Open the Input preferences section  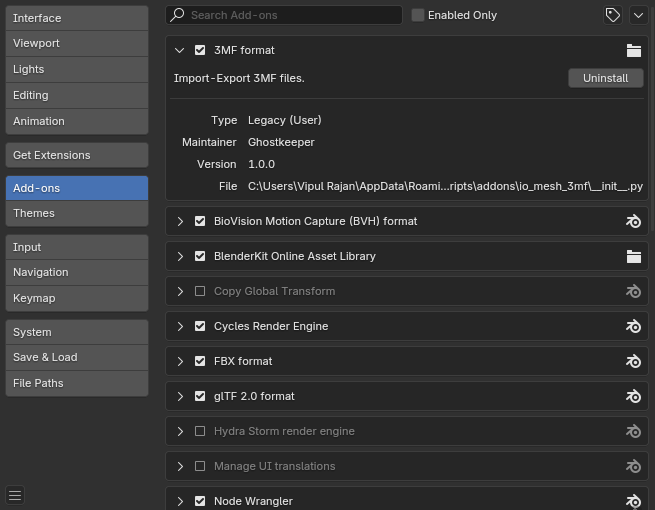tap(77, 247)
